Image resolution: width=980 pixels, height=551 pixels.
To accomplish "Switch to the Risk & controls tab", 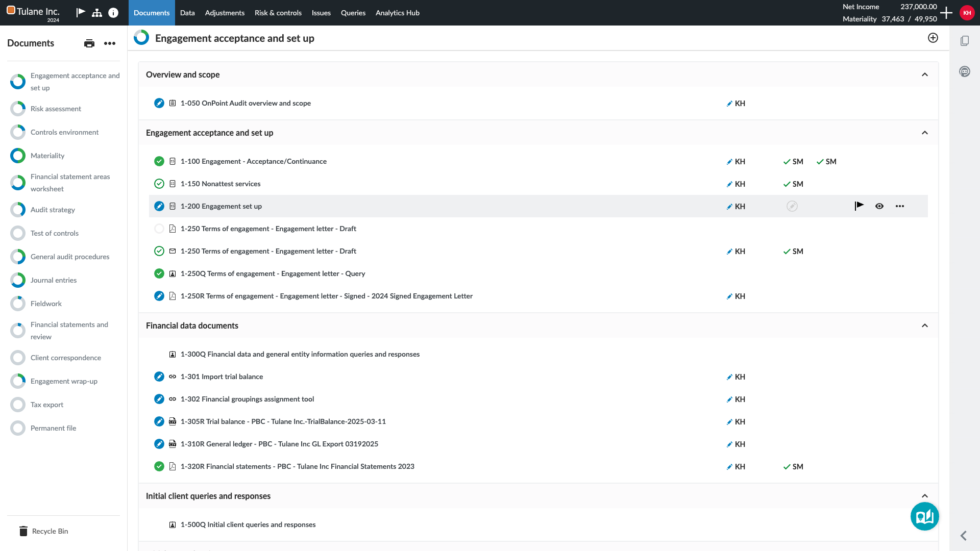I will tap(278, 13).
